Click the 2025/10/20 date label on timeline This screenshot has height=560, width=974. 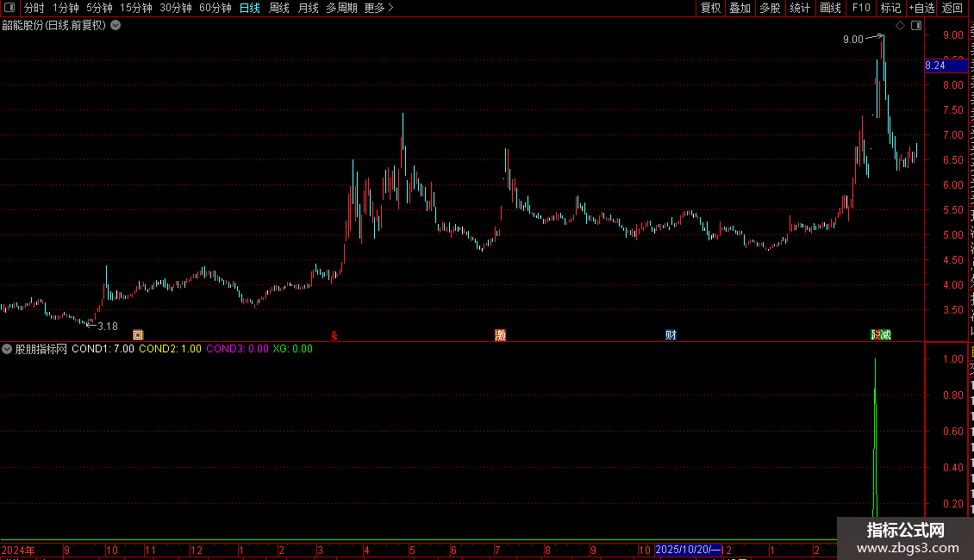pos(688,550)
